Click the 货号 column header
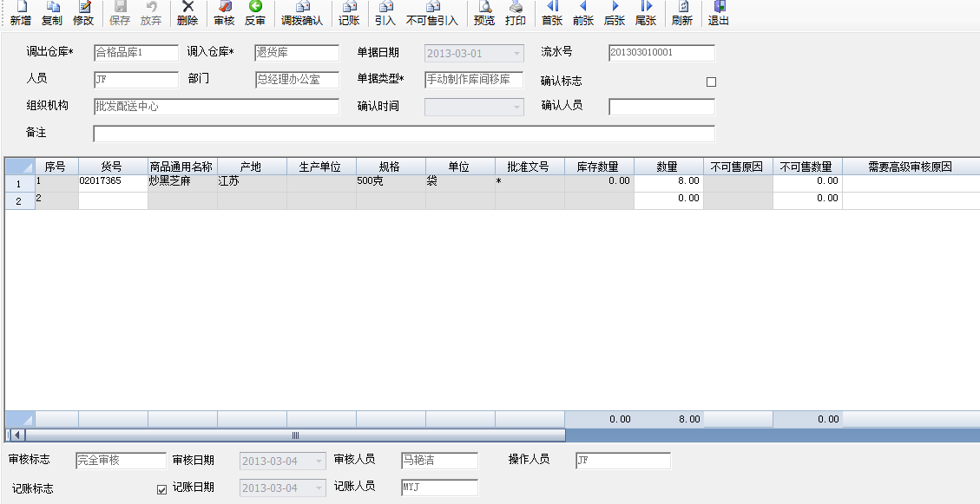Screen dimensions: 980x504 pyautogui.click(x=113, y=167)
